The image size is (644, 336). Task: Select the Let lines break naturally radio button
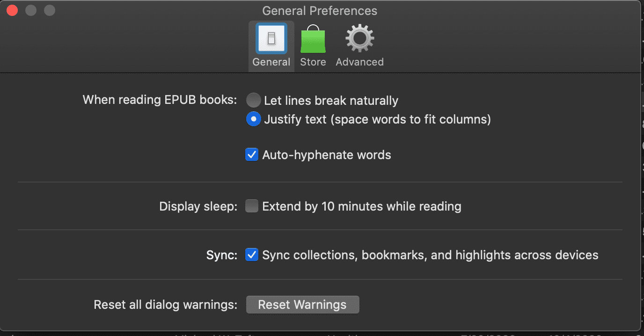tap(253, 100)
